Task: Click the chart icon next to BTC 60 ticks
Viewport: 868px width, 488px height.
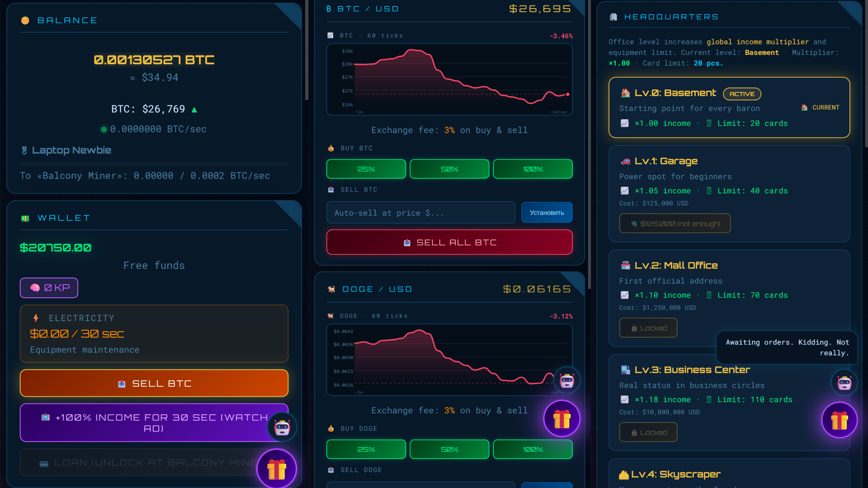Action: (x=330, y=36)
